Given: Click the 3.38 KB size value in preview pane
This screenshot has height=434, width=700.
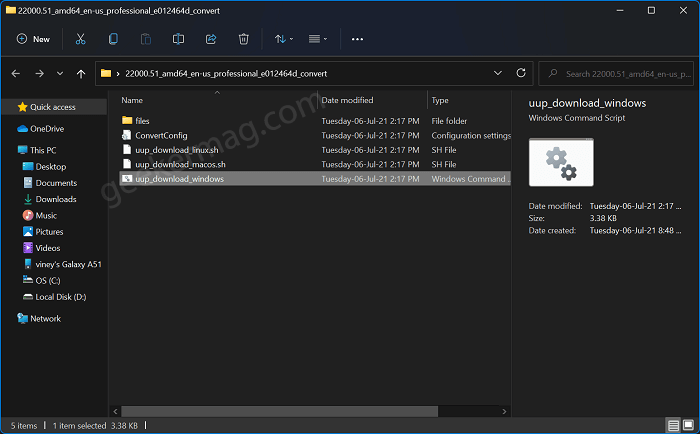Looking at the screenshot, I should pos(603,218).
